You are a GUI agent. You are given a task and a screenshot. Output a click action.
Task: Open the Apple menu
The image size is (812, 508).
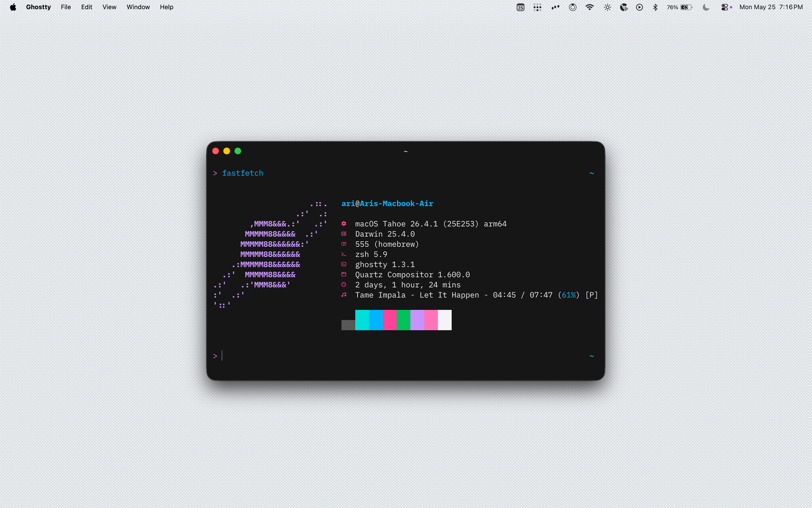[x=13, y=7]
